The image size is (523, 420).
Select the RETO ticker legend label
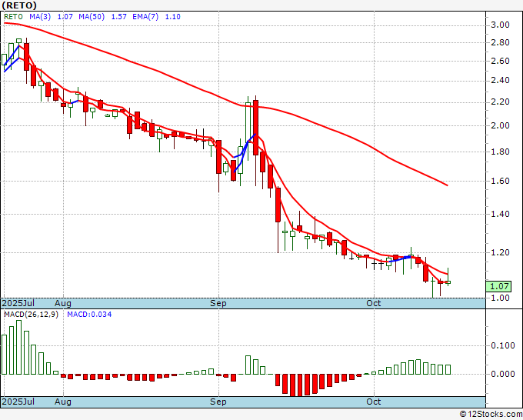coord(13,17)
